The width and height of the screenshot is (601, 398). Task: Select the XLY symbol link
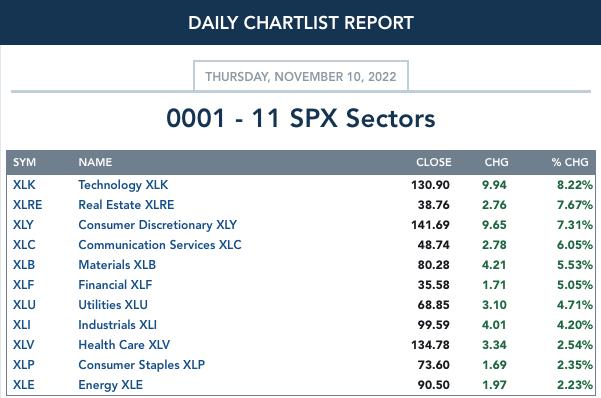(23, 225)
